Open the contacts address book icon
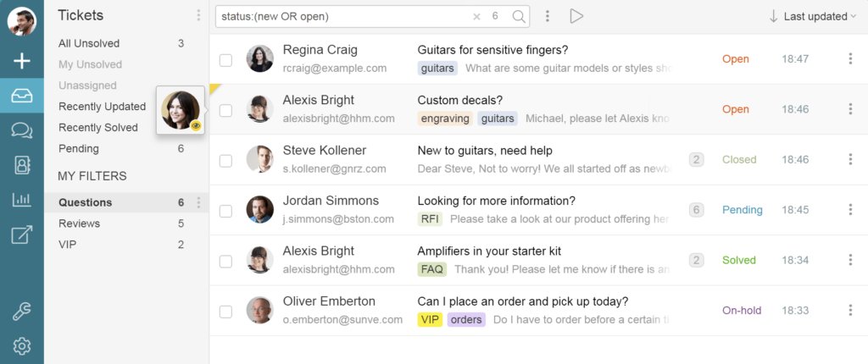This screenshot has height=364, width=868. 21,165
